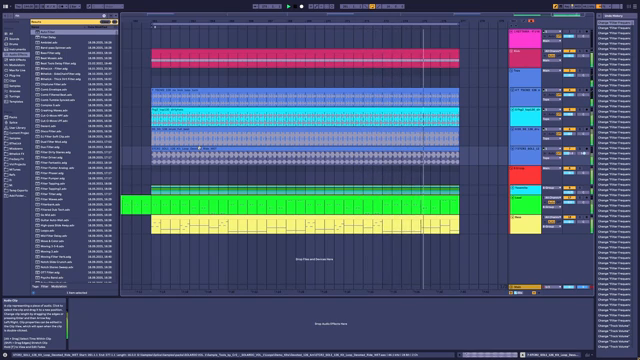Viewport: 640px width, 360px height.
Task: Unfold the red Group track
Action: (511, 169)
